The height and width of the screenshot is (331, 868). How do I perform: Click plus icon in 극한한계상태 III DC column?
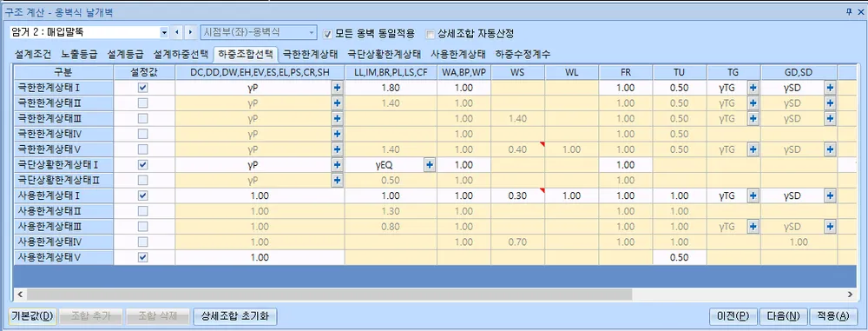pos(337,119)
